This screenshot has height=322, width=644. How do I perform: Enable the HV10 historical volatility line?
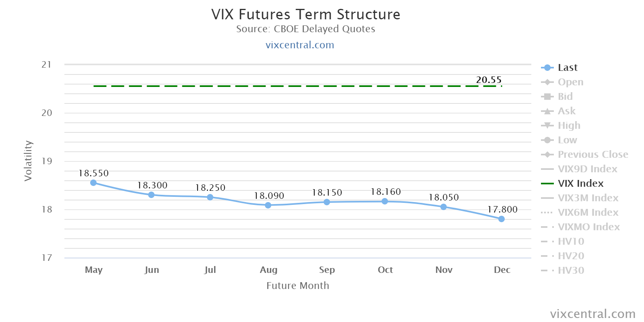(571, 242)
